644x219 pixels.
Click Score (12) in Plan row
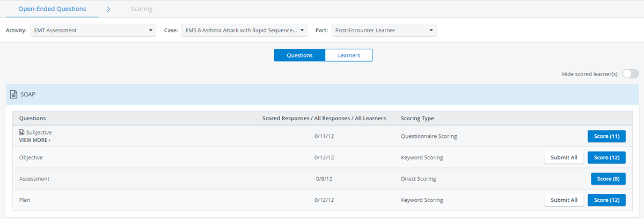(606, 200)
